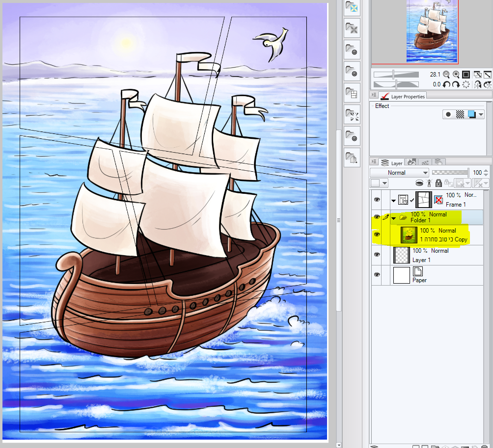Reset the canvas rotation in Navigator
The width and height of the screenshot is (493, 448).
466,84
